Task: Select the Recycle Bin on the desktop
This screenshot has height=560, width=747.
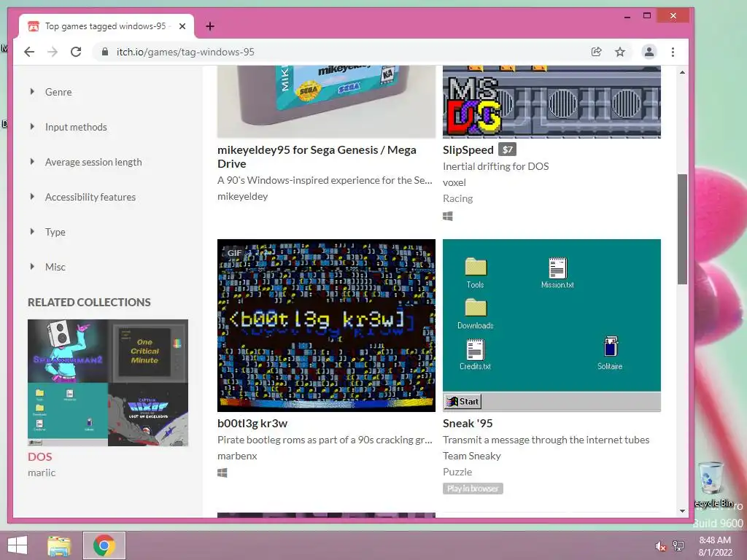Action: [x=713, y=484]
